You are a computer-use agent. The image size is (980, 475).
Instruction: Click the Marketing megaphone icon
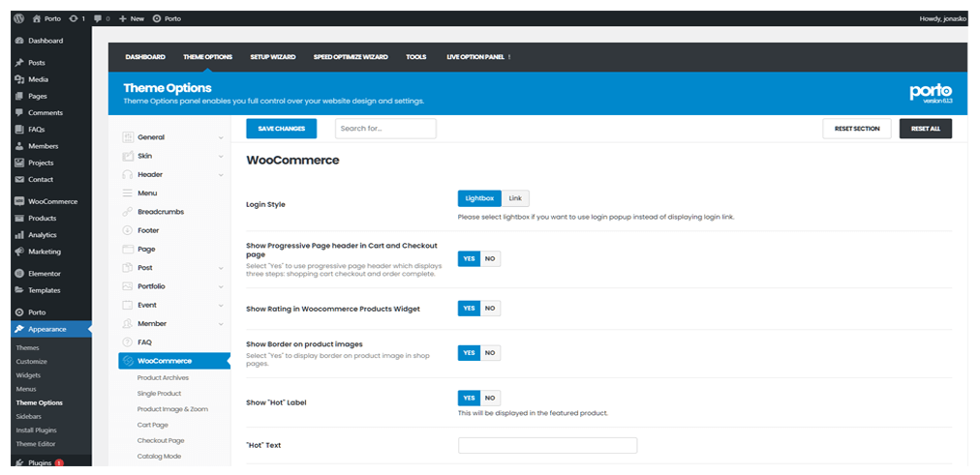(19, 252)
